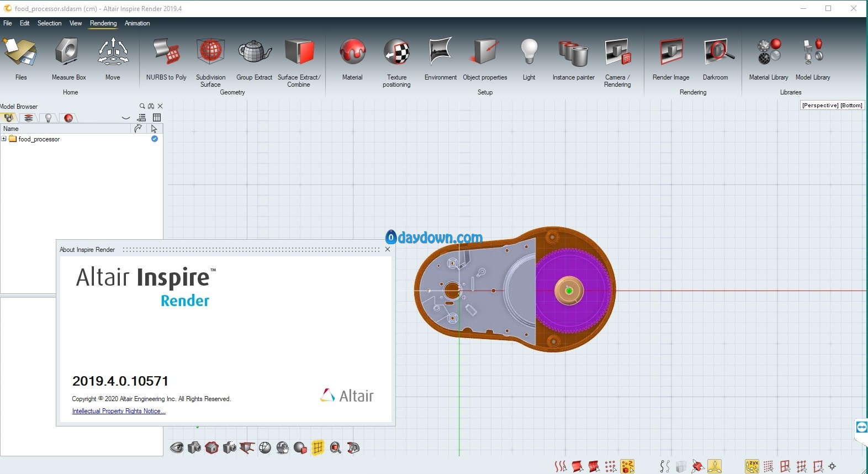Switch to the Layers browser tab
Image resolution: width=868 pixels, height=474 pixels.
pos(28,118)
